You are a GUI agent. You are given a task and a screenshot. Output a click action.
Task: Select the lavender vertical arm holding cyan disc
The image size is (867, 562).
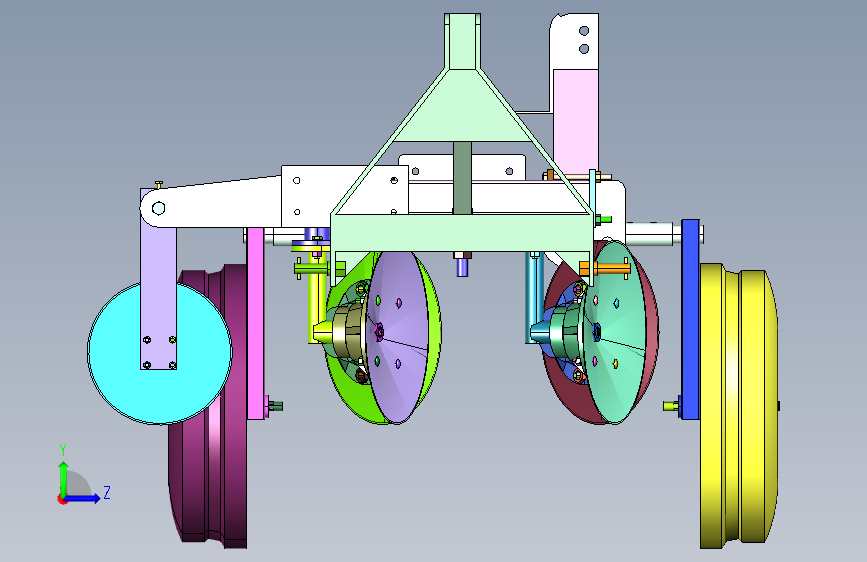158,299
